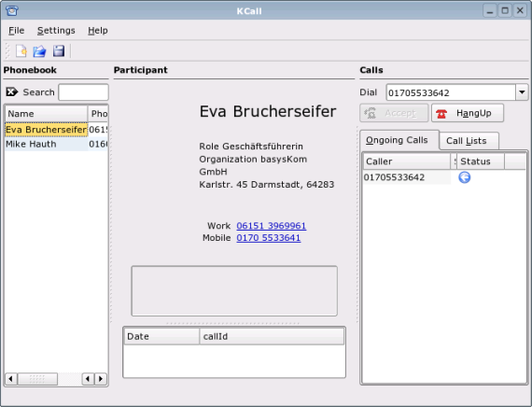Click the phonebook Search input field
This screenshot has width=532, height=407.
pyautogui.click(x=83, y=92)
